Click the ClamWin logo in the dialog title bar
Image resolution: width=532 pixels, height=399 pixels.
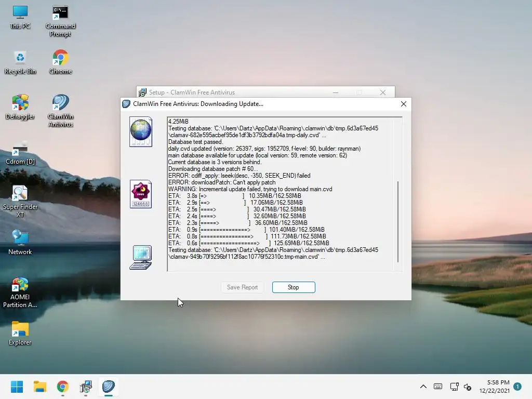click(x=126, y=104)
